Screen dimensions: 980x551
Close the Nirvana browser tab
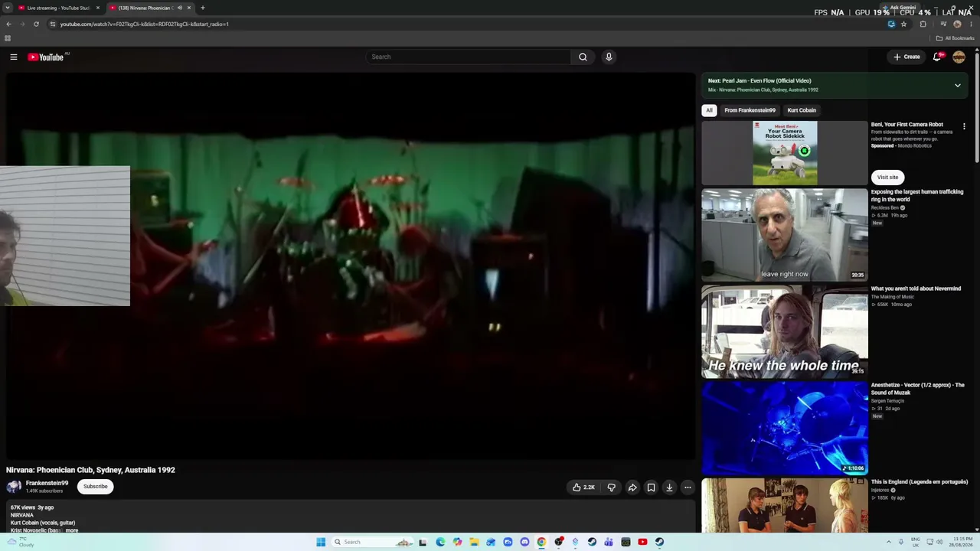[x=189, y=8]
